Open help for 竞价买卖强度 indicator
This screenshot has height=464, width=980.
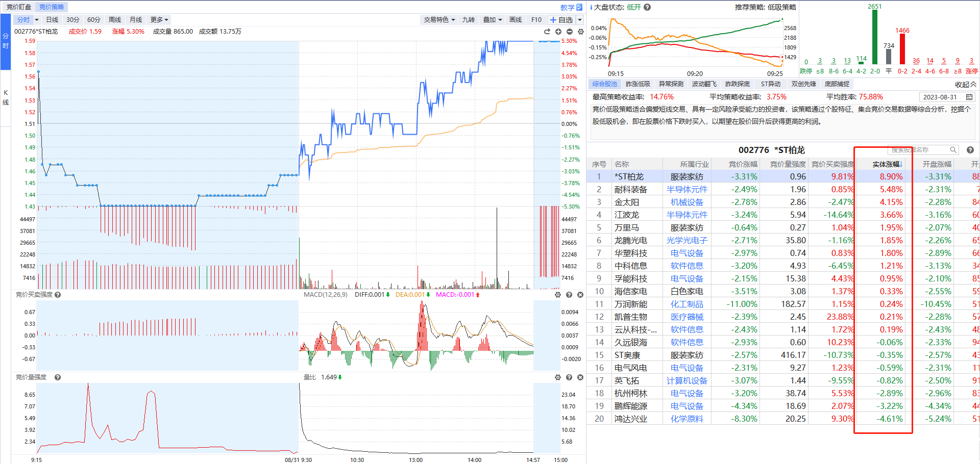pos(58,295)
